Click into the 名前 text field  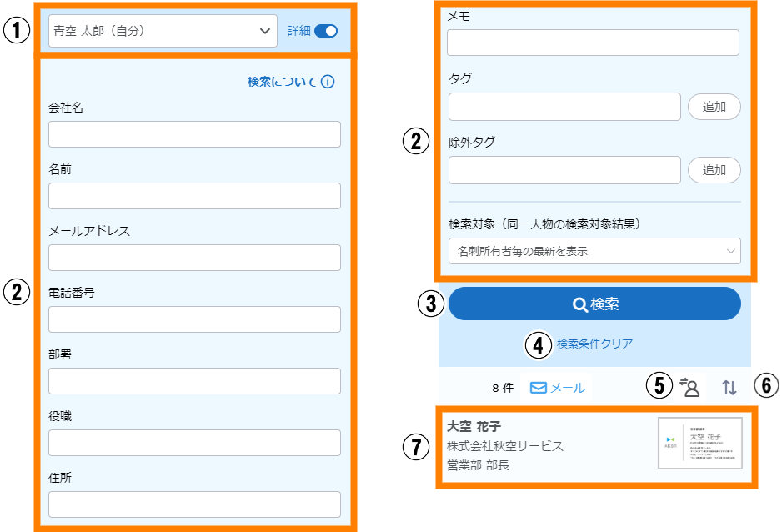(194, 196)
